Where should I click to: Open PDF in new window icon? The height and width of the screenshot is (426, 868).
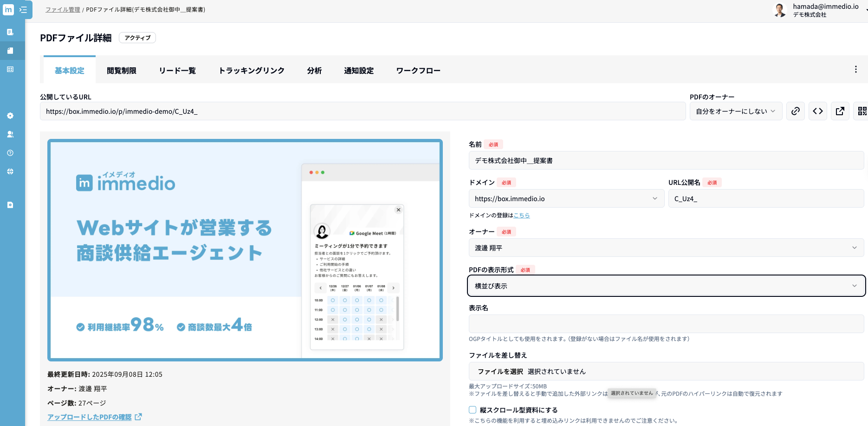840,111
